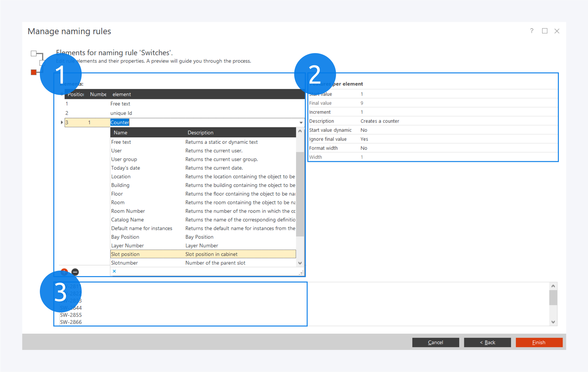Click the blue X below dropdown list
588x372 pixels.
coord(114,271)
